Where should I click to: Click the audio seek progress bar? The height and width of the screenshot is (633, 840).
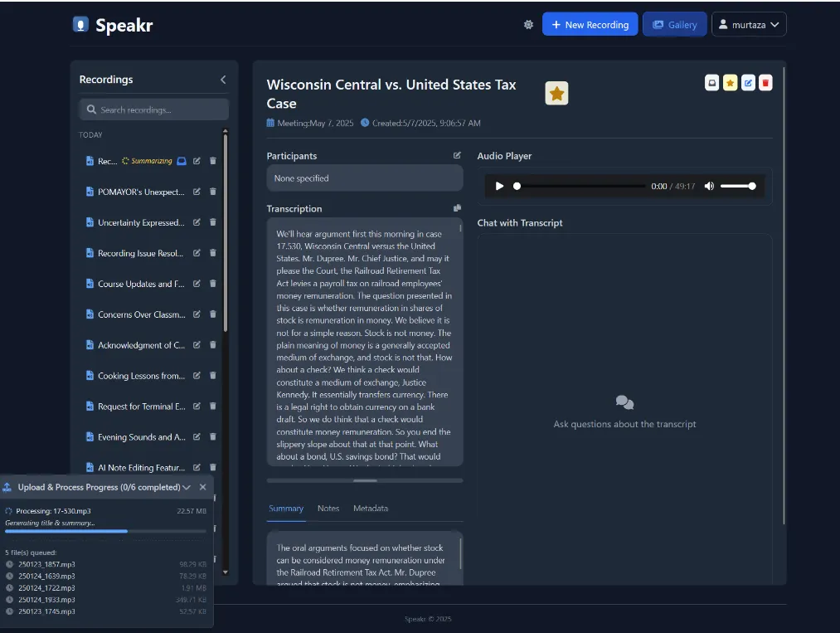580,186
